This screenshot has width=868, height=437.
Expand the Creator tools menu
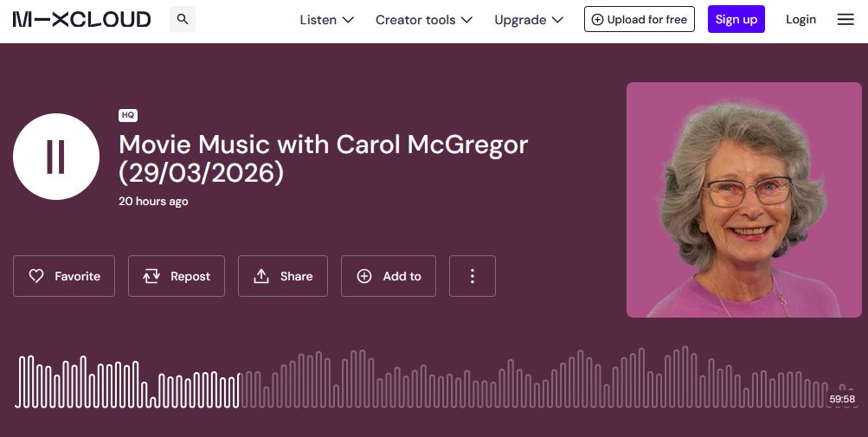(x=424, y=20)
